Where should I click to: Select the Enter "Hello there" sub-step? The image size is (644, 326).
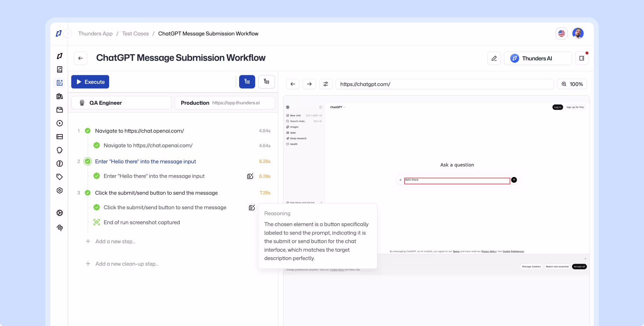pos(154,176)
